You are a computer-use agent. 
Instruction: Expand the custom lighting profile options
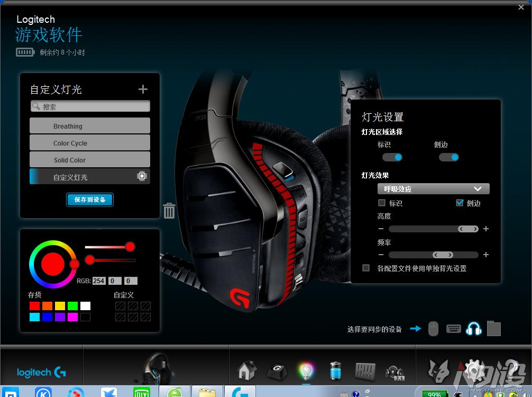pyautogui.click(x=142, y=176)
